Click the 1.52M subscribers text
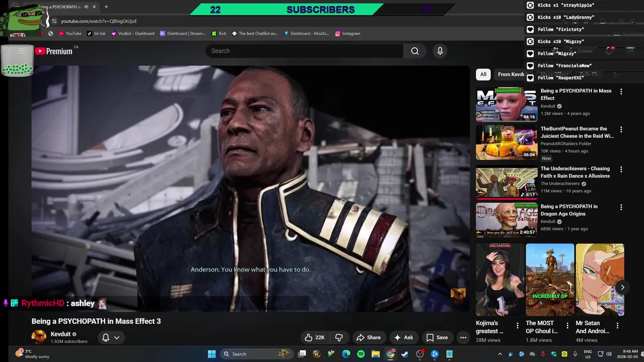The height and width of the screenshot is (362, 644). pos(69,342)
